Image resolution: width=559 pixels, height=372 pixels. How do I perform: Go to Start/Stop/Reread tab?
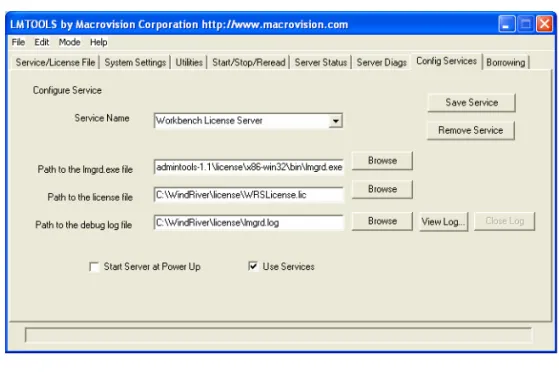click(x=248, y=62)
